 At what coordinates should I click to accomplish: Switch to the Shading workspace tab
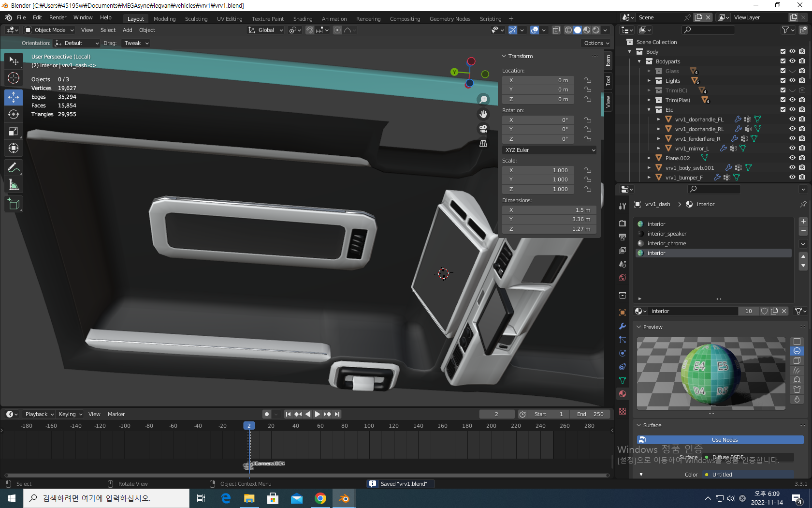pyautogui.click(x=303, y=19)
